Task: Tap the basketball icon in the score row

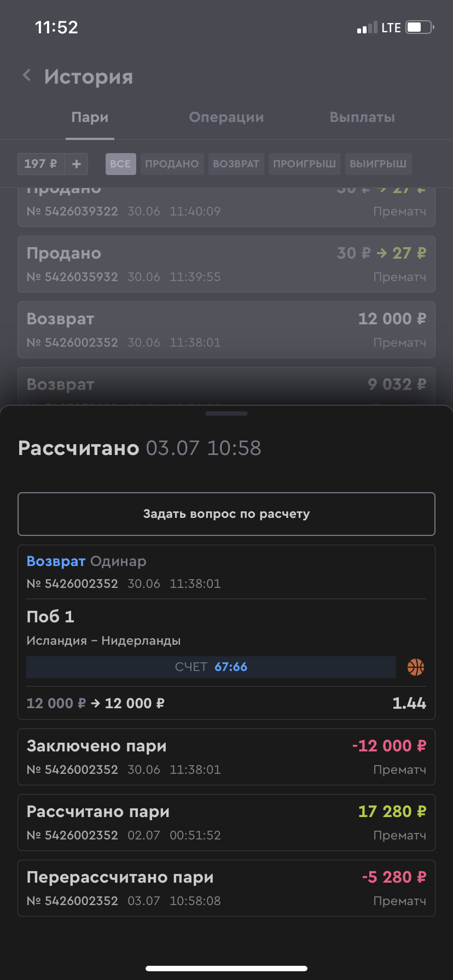Action: (x=416, y=667)
